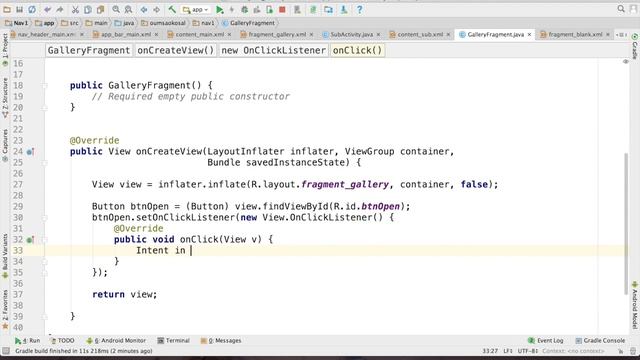Select the java breadcrumb folder
Image resolution: width=640 pixels, height=360 pixels.
coord(124,23)
